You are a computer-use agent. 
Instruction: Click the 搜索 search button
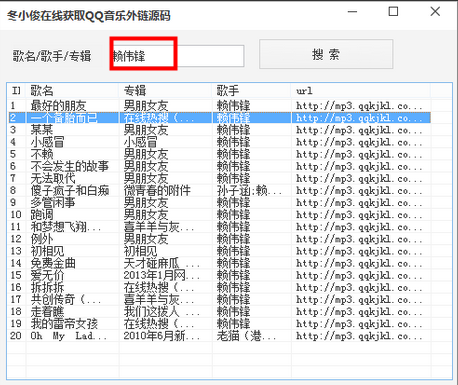[326, 54]
